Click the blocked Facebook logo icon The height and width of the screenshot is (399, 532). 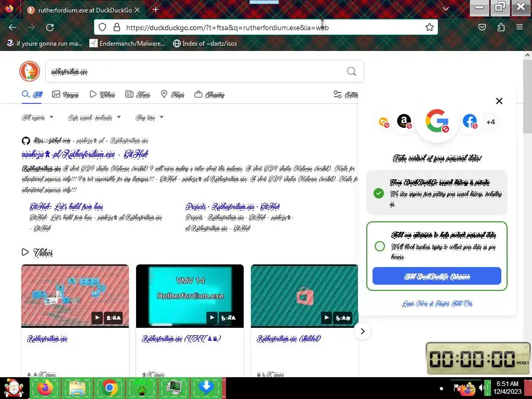[470, 121]
